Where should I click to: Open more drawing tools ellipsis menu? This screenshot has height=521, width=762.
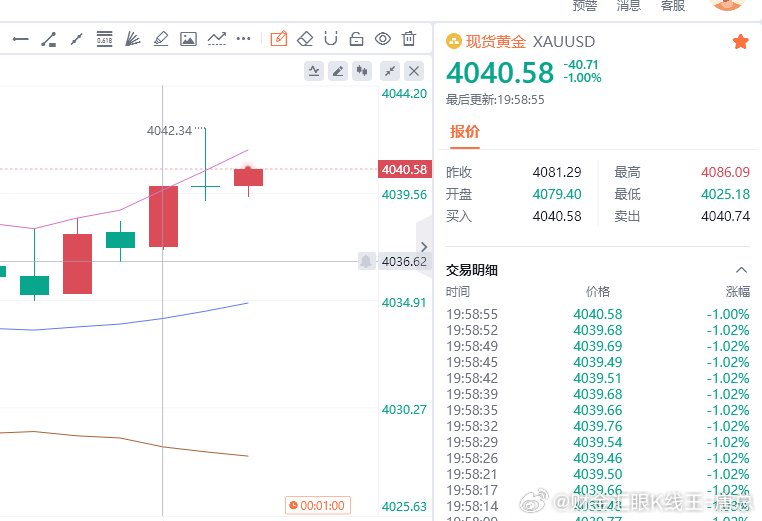coord(243,39)
